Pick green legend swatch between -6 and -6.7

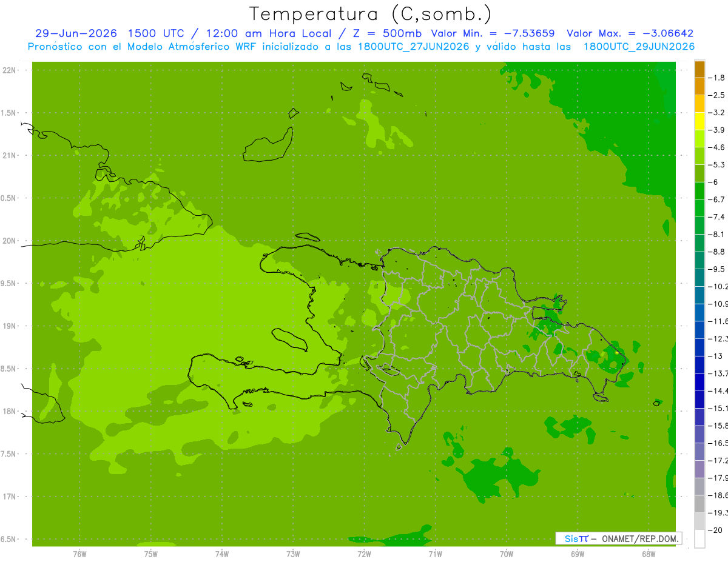[x=699, y=191]
